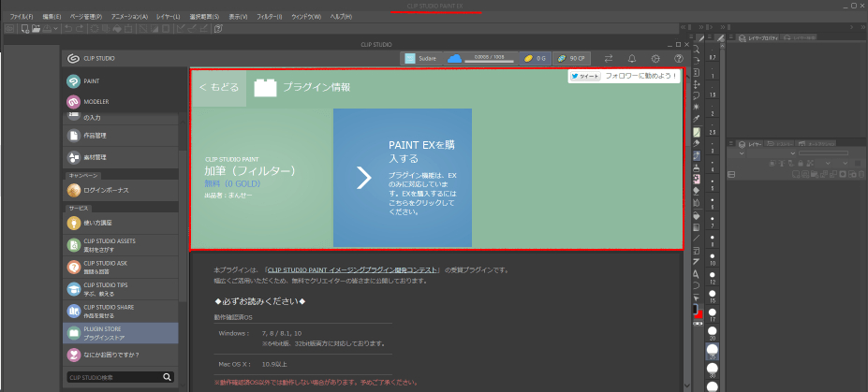868x392 pixels.
Task: Open the フィルター(I) menu
Action: (x=270, y=17)
